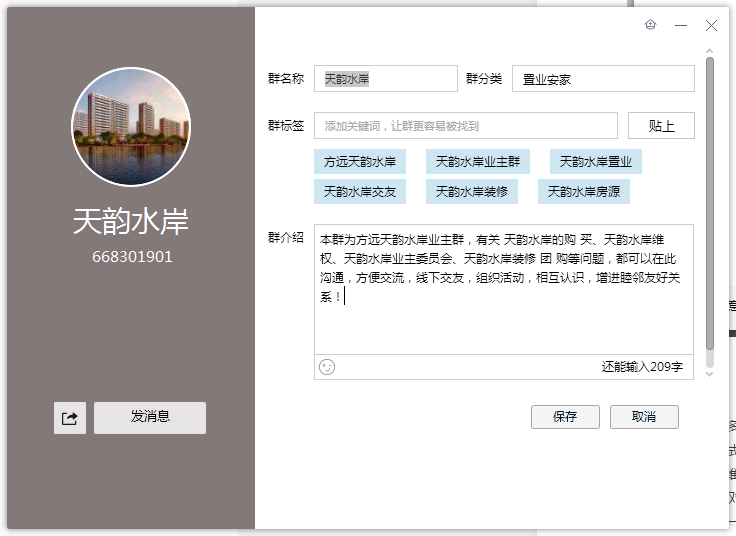Click the scrollbar up arrow
Image resolution: width=736 pixels, height=536 pixels.
710,50
